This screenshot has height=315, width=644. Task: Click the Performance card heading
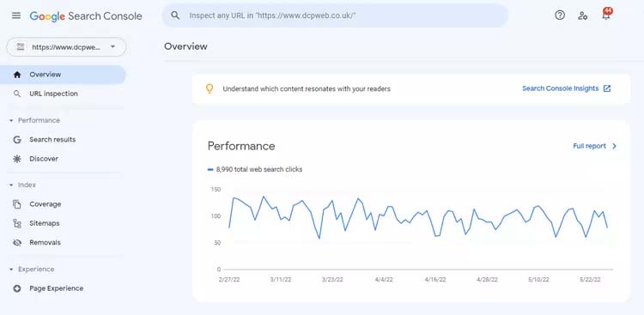[x=241, y=146]
